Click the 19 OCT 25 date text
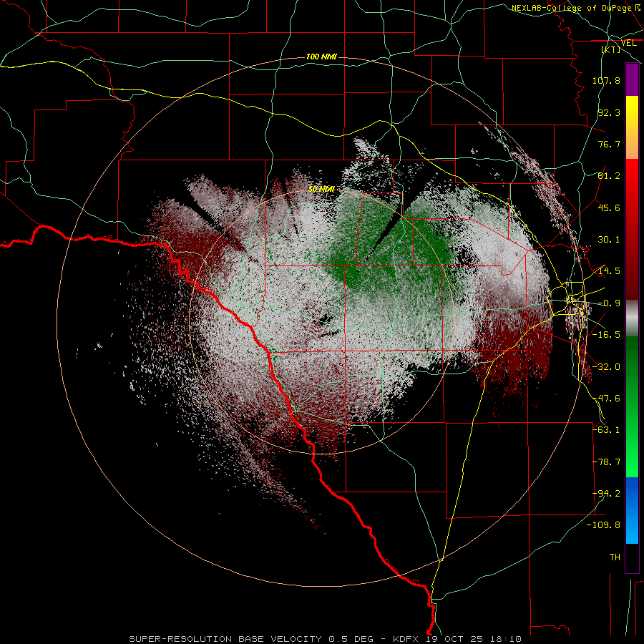This screenshot has height=644, width=644. (x=454, y=639)
